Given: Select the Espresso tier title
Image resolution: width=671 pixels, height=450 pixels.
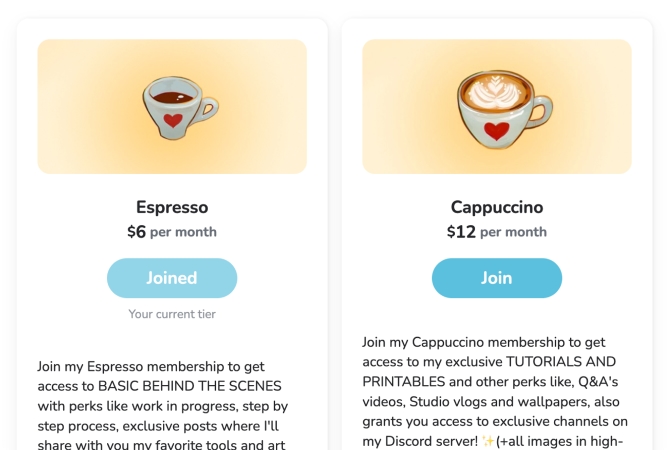Looking at the screenshot, I should (172, 207).
